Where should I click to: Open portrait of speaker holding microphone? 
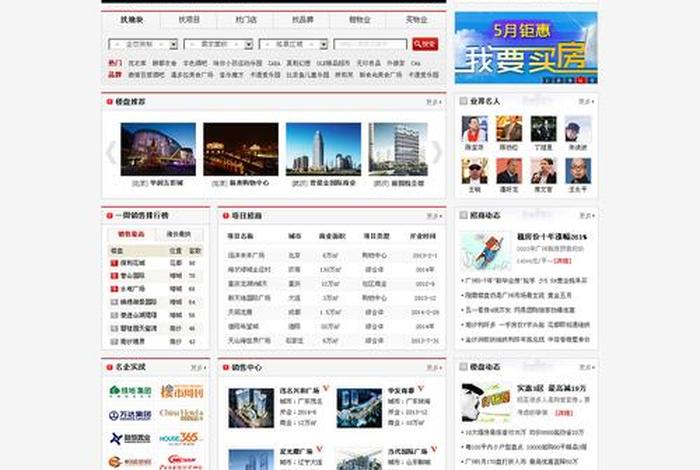tap(543, 171)
